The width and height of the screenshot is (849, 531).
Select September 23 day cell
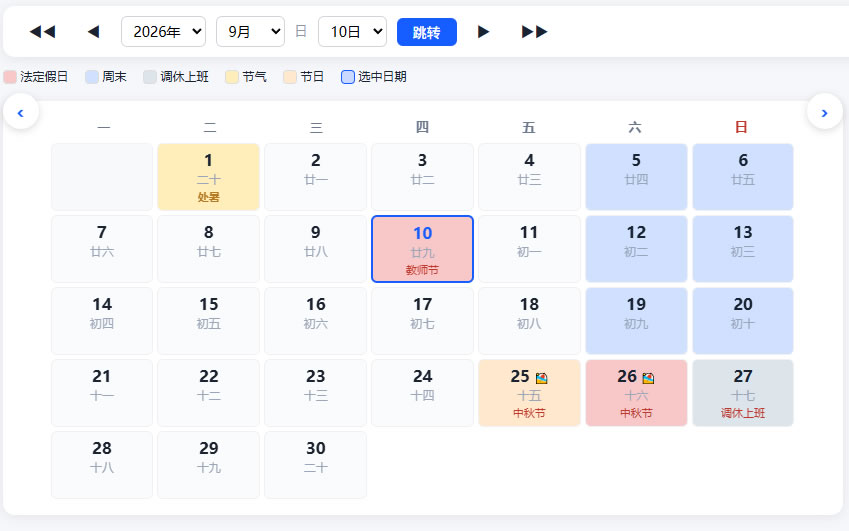(x=316, y=393)
